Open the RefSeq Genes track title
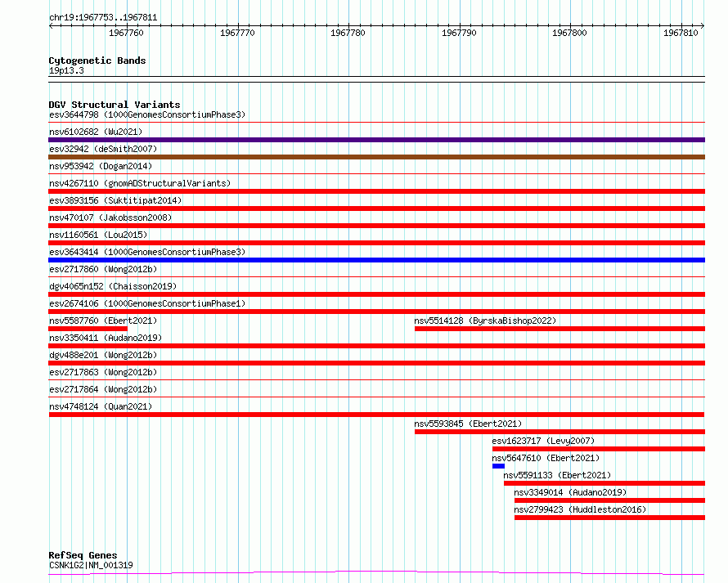Image resolution: width=728 pixels, height=583 pixels. coord(83,555)
